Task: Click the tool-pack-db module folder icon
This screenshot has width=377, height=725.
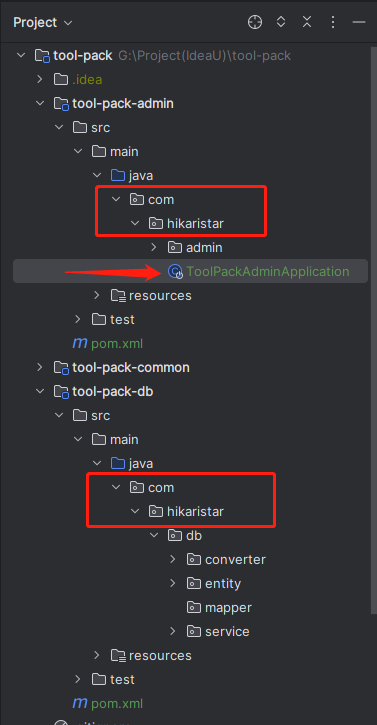Action: [x=61, y=392]
